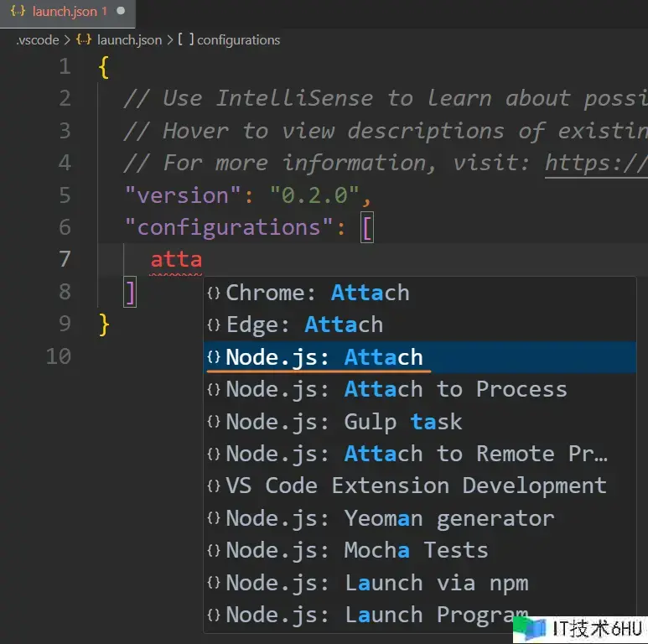The height and width of the screenshot is (644, 648).
Task: Pick the highlighted Node.js: Attach snippet
Action: [324, 357]
